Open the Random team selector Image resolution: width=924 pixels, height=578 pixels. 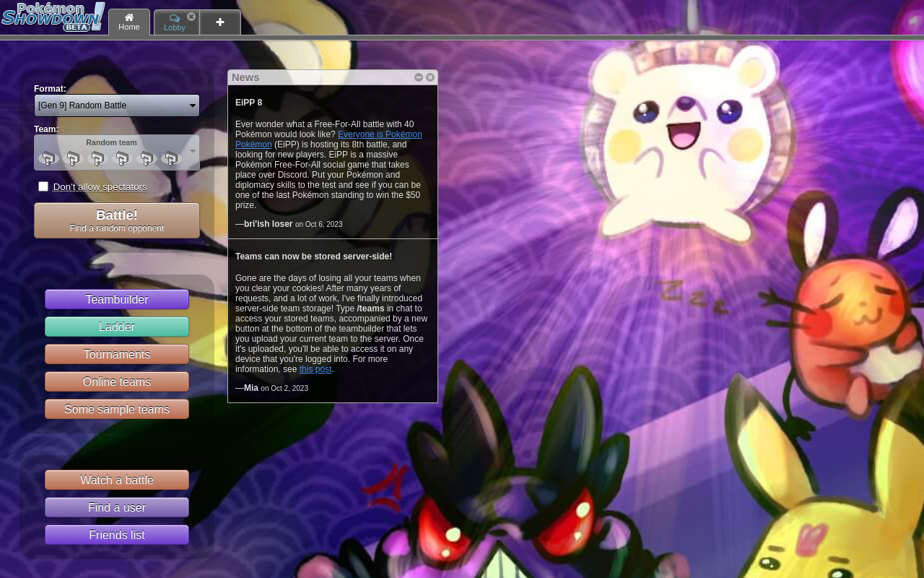(117, 152)
